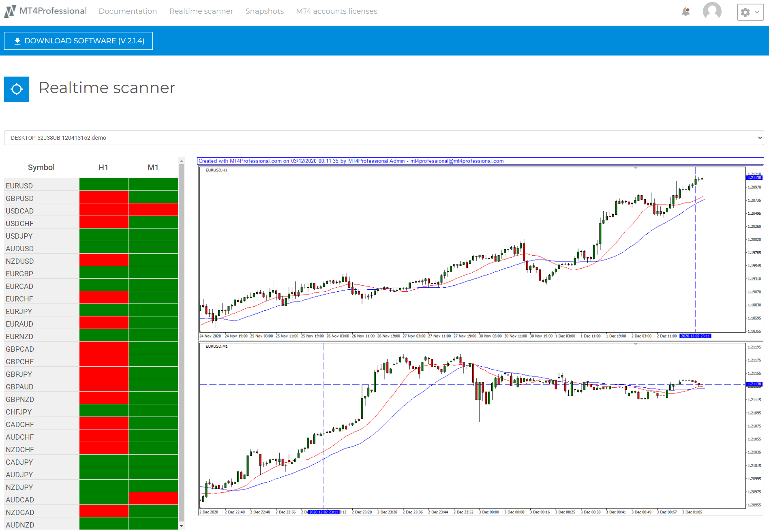The image size is (769, 532).
Task: Click the green EURUSD H1 cell
Action: [104, 184]
